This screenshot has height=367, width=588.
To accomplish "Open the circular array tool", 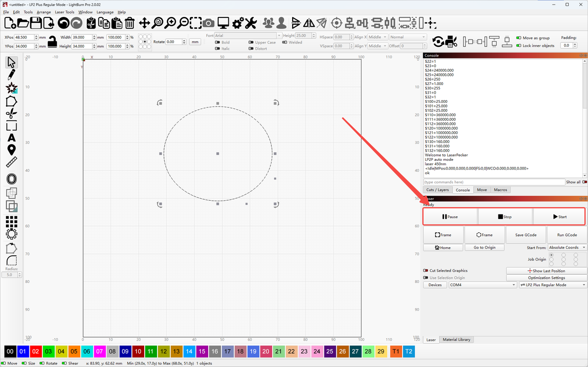I will click(x=11, y=234).
